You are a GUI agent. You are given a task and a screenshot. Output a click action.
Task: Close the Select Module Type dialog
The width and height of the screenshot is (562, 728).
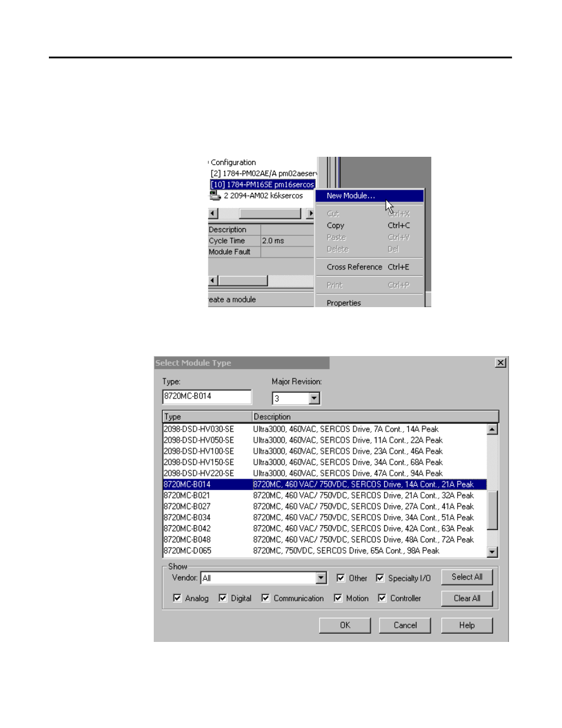[x=501, y=363]
